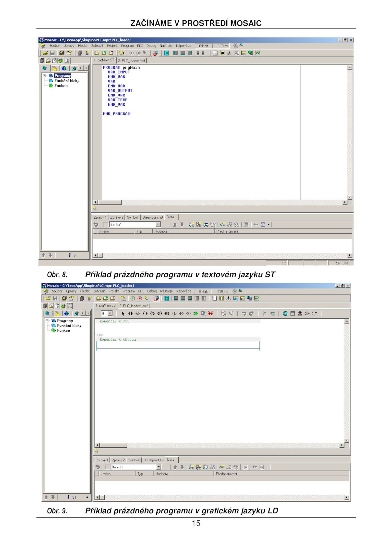Open small dropdown arrow at end of upper Data toolbar

[269, 225]
